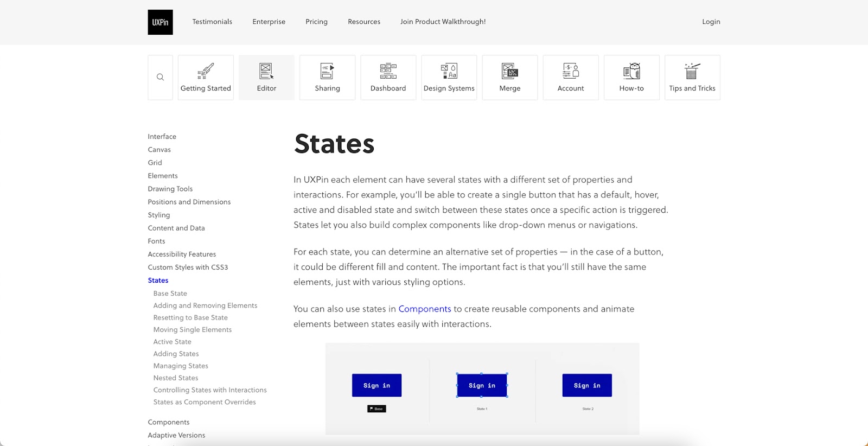The width and height of the screenshot is (868, 446).
Task: Follow the Components link in the article
Action: click(425, 309)
